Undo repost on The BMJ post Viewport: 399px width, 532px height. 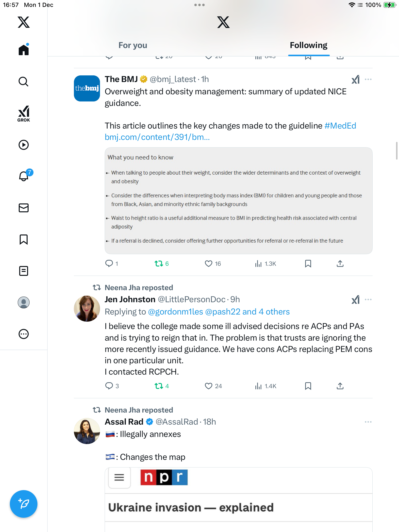[159, 264]
